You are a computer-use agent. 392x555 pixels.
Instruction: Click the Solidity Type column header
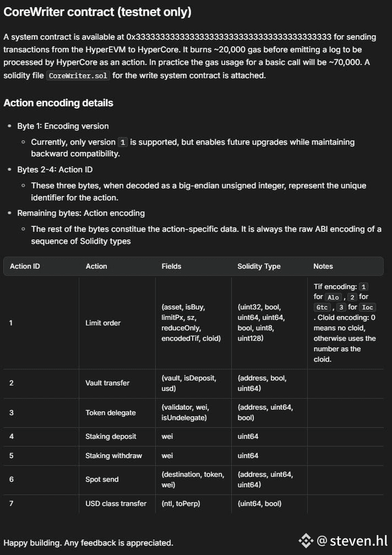click(259, 266)
